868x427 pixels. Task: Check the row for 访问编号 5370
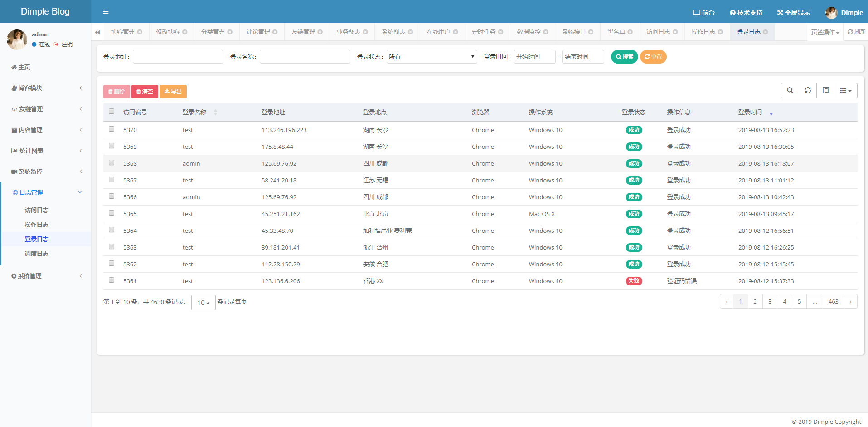112,129
